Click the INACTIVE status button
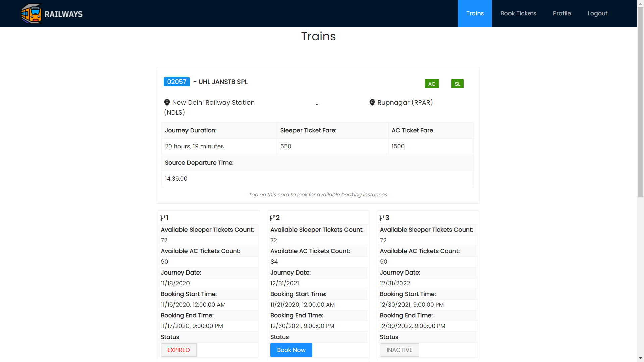The height and width of the screenshot is (362, 644). pyautogui.click(x=399, y=350)
